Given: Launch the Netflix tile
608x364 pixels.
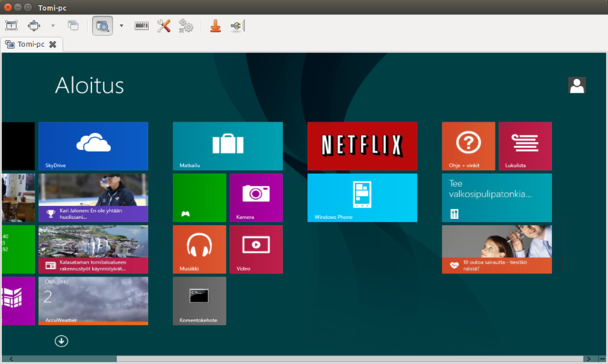Looking at the screenshot, I should 362,146.
